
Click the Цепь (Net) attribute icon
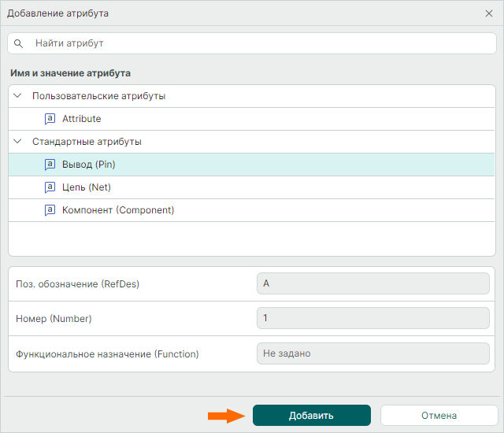[x=50, y=187]
